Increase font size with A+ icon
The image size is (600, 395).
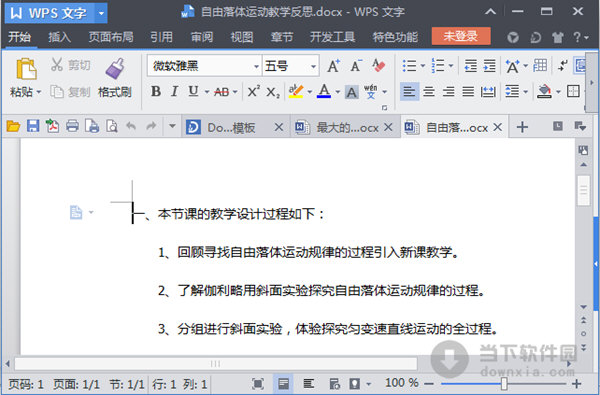pos(333,66)
